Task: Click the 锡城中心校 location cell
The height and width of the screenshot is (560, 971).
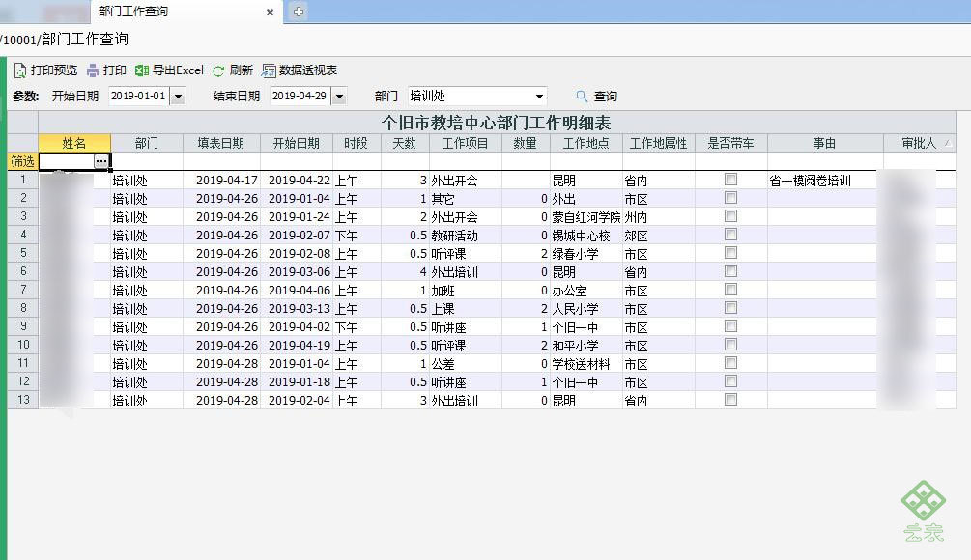Action: (585, 236)
